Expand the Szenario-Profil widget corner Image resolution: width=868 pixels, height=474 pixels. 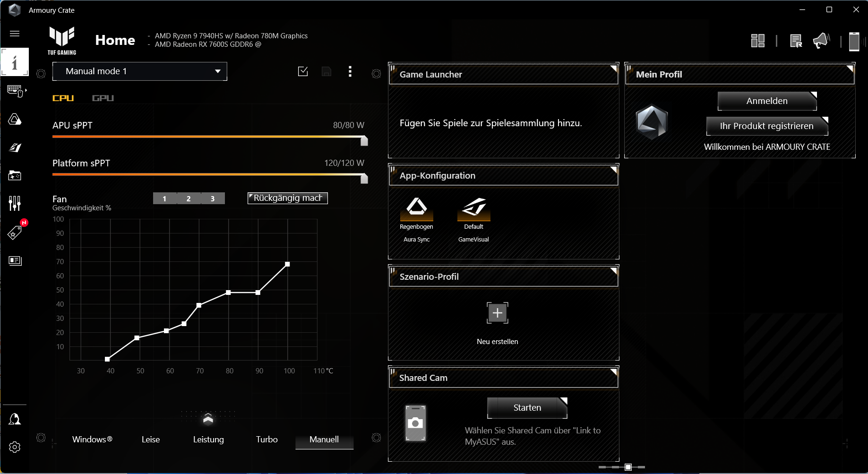pyautogui.click(x=613, y=271)
